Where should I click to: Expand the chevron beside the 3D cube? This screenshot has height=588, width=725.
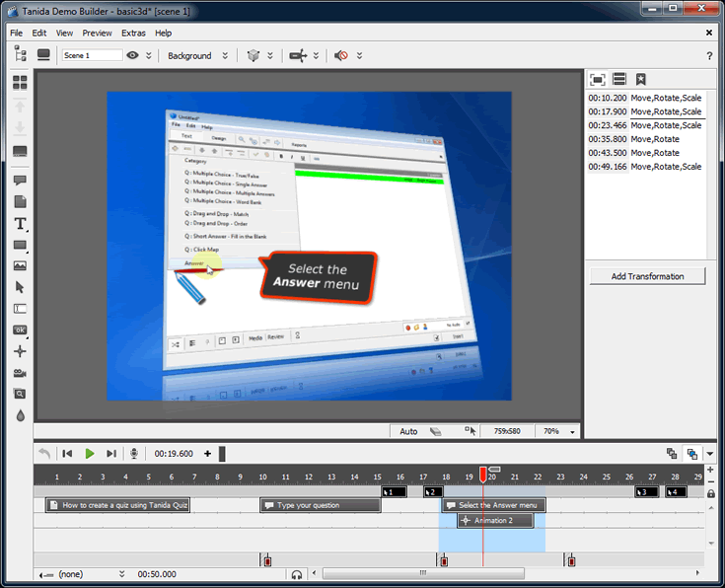(x=270, y=55)
